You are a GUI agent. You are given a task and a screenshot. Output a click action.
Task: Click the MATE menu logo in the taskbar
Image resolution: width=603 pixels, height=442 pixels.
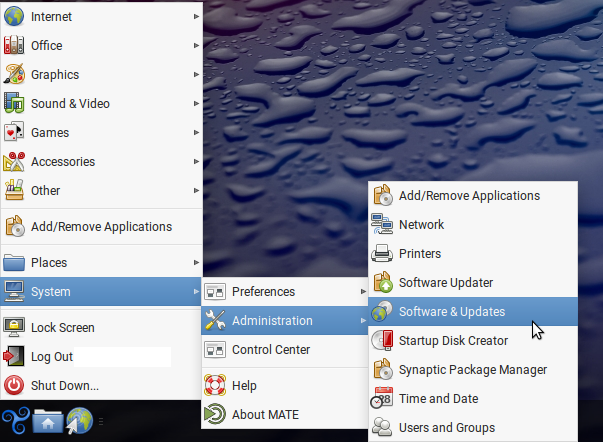tap(15, 422)
